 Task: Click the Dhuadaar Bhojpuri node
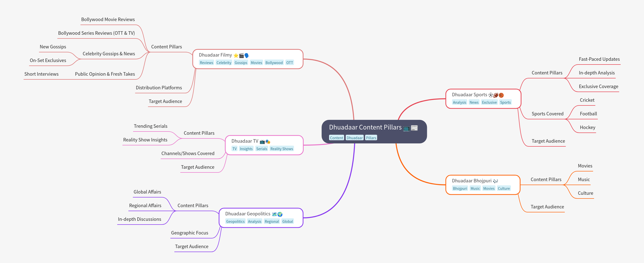coord(483,185)
